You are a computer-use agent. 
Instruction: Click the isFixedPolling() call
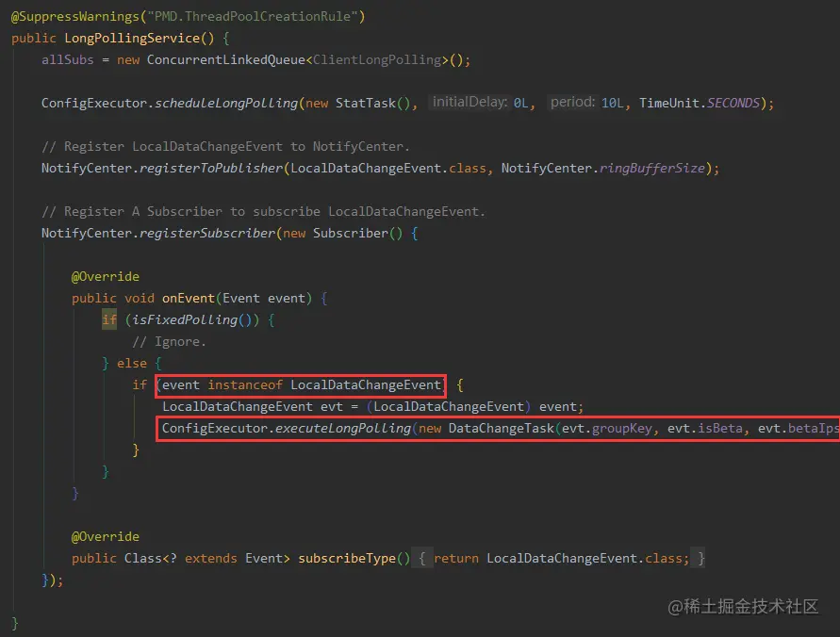[191, 319]
